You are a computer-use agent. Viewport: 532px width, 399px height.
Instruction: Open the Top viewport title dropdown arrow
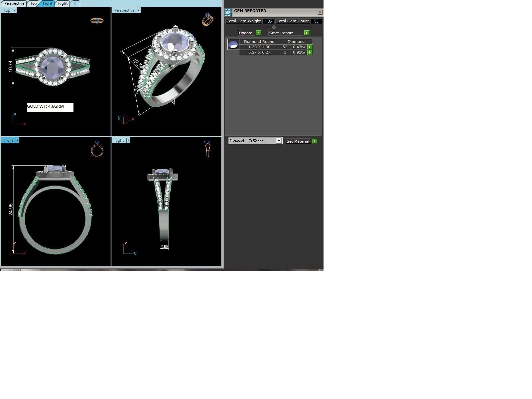(15, 10)
